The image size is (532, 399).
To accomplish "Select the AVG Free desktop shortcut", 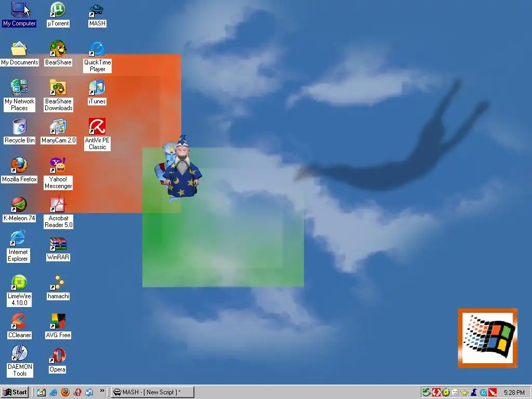I will pyautogui.click(x=58, y=326).
